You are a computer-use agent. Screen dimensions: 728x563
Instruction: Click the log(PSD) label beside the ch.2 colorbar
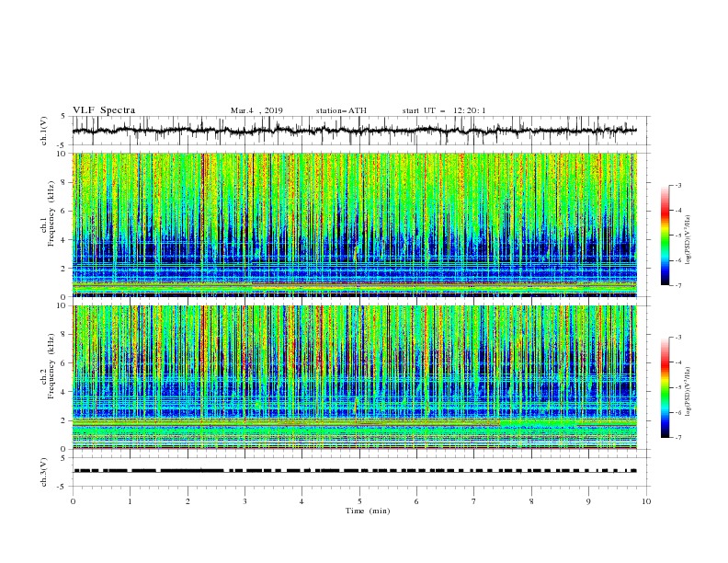point(688,392)
